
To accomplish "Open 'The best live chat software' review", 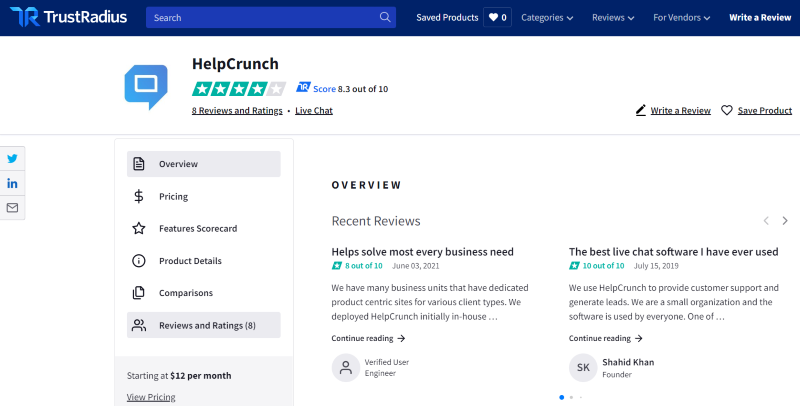I will pyautogui.click(x=673, y=251).
